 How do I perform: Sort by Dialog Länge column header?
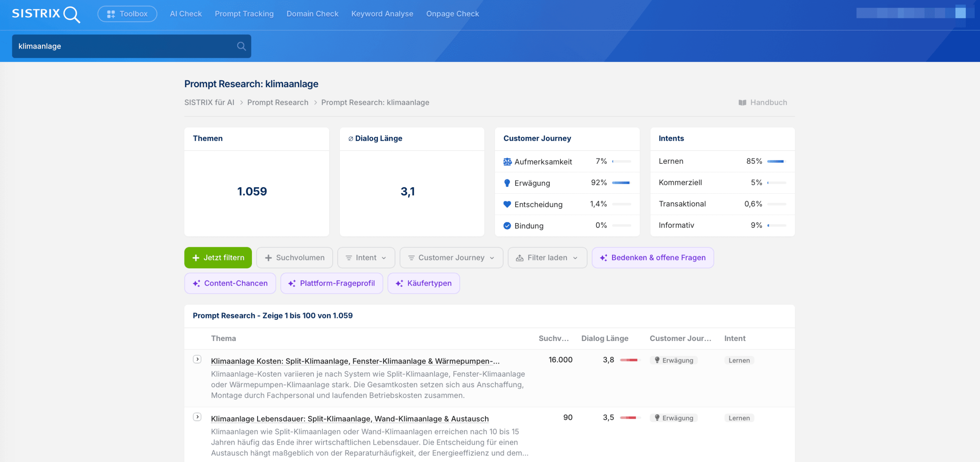605,338
